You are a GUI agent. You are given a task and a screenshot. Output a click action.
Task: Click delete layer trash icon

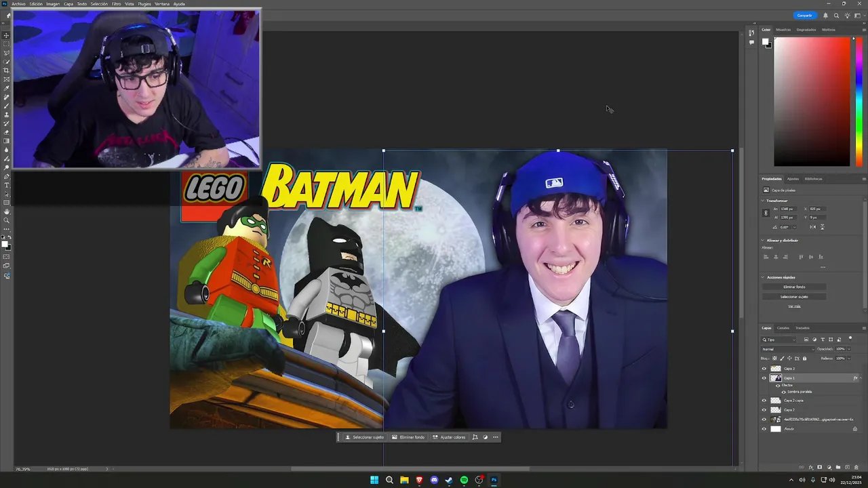pyautogui.click(x=856, y=467)
